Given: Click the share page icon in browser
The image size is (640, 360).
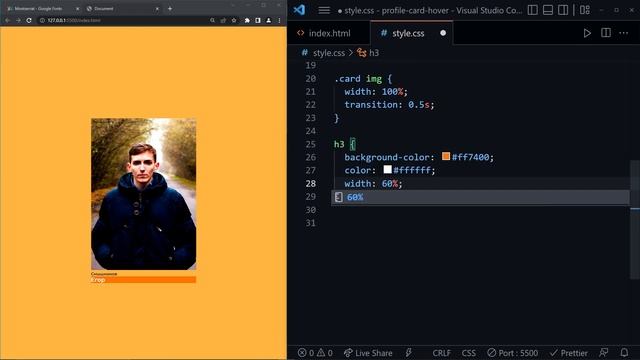Looking at the screenshot, I should point(223,20).
